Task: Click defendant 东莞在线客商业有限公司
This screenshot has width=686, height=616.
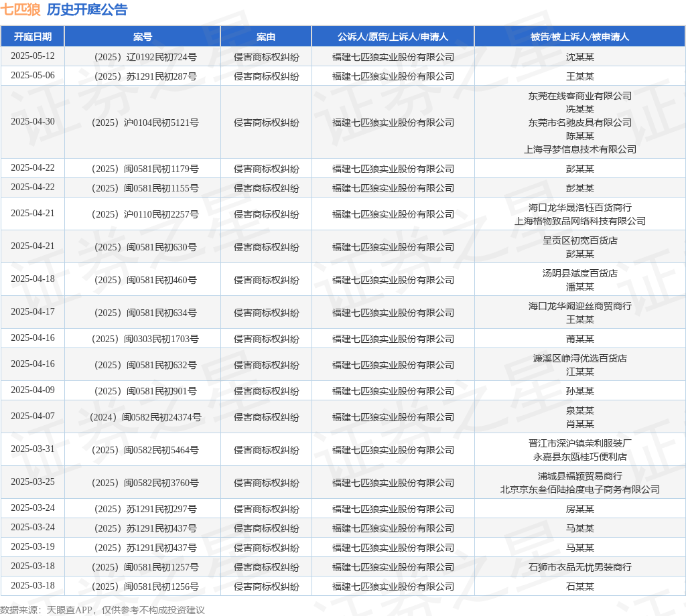Action: click(580, 96)
